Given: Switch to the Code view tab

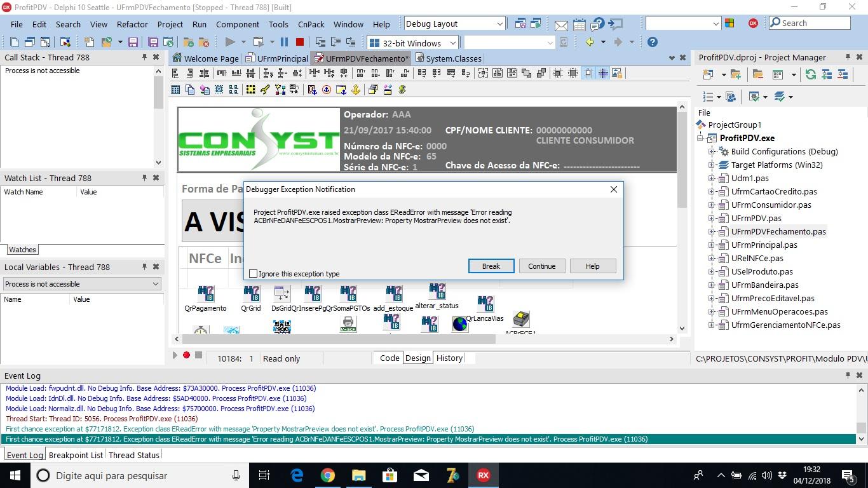Looking at the screenshot, I should pos(390,358).
